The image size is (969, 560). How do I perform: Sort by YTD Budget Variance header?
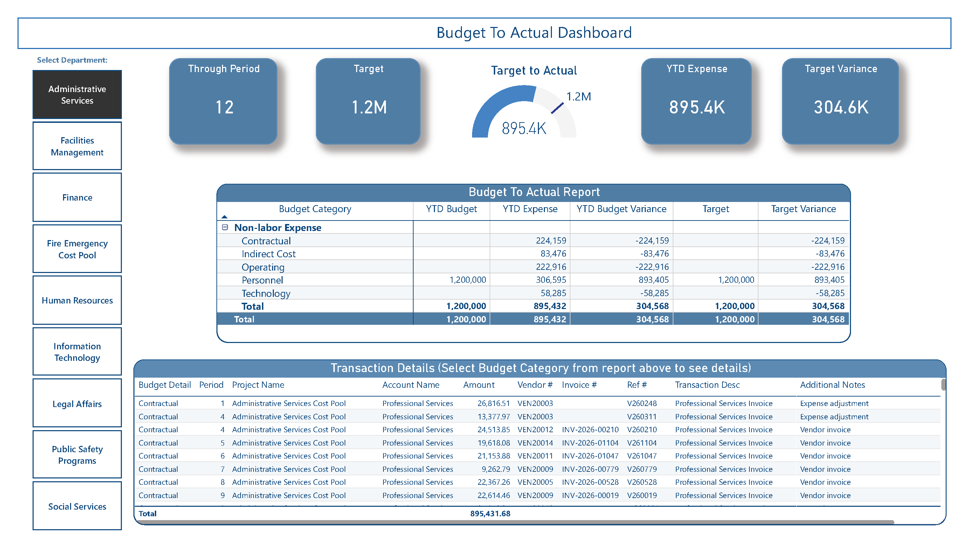point(621,209)
